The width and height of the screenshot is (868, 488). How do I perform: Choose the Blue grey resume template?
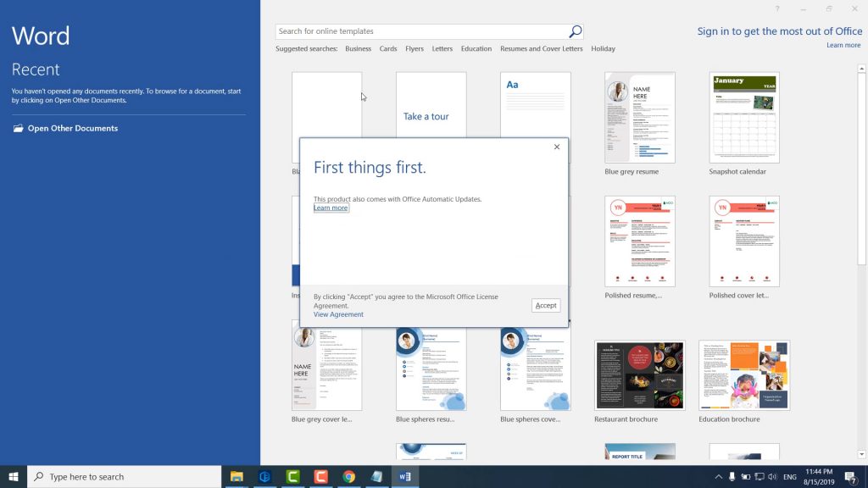(640, 117)
